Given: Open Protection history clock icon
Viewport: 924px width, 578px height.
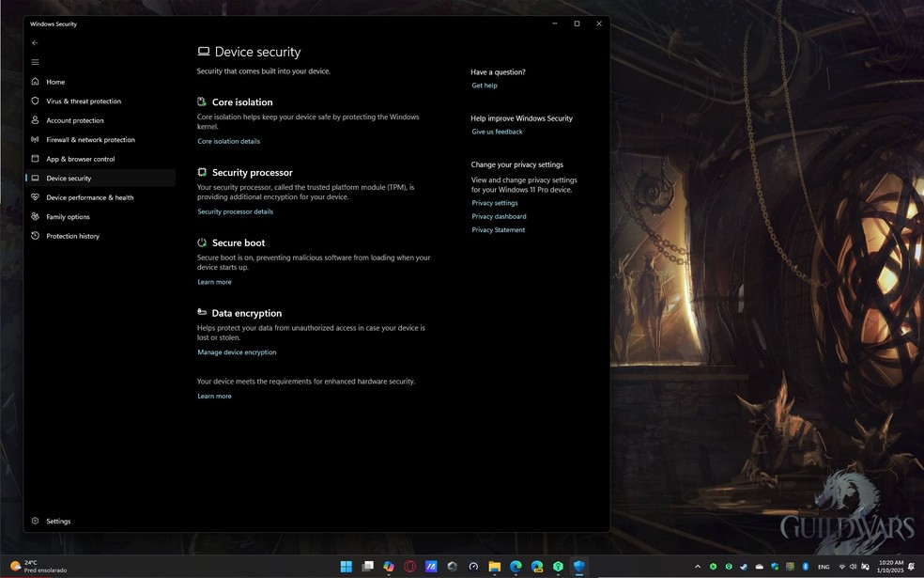Looking at the screenshot, I should (36, 236).
